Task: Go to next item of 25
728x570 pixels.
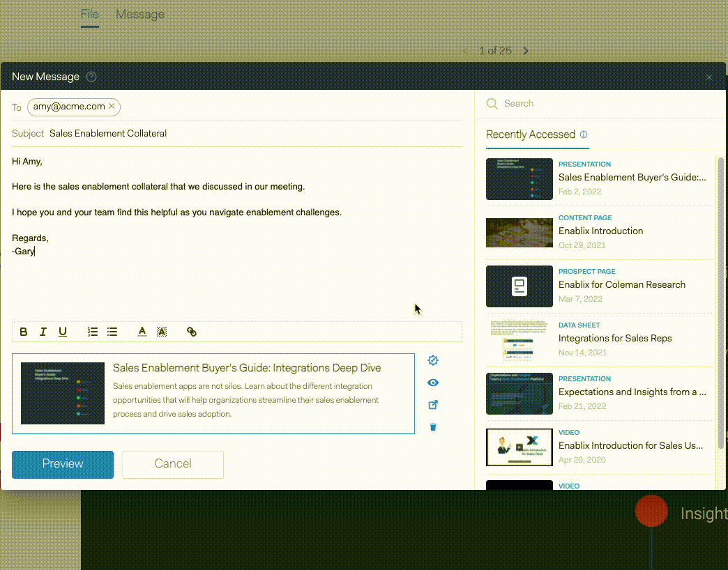Action: [x=526, y=51]
